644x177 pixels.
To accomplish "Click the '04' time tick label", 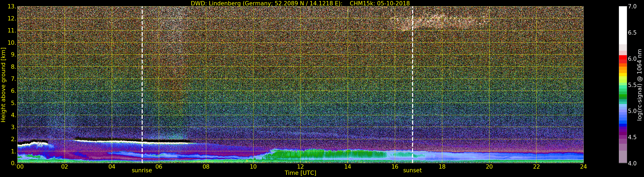I will pyautogui.click(x=112, y=166).
